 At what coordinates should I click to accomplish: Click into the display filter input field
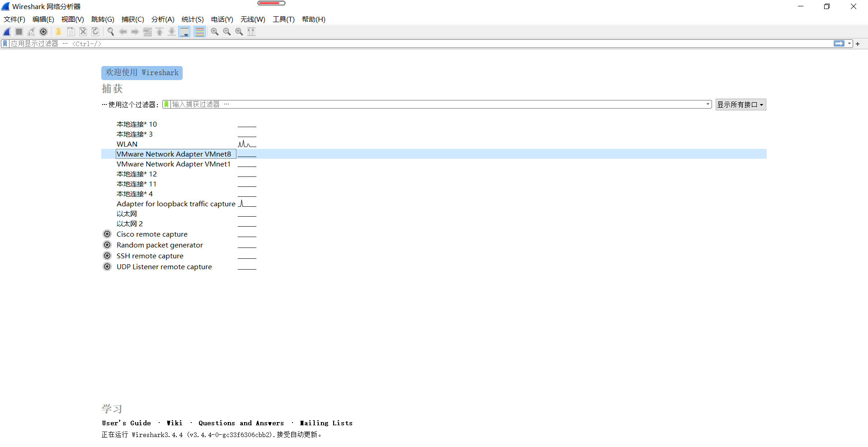(420, 44)
